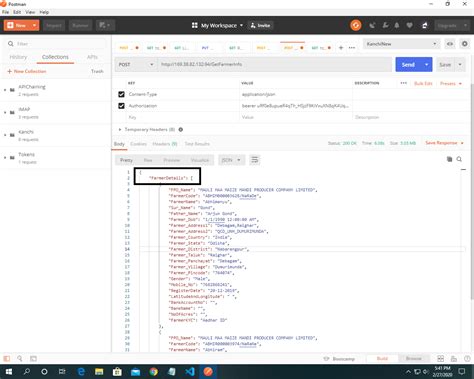The image size is (474, 379).
Task: Open manage environments gear icon
Action: pos(464,44)
